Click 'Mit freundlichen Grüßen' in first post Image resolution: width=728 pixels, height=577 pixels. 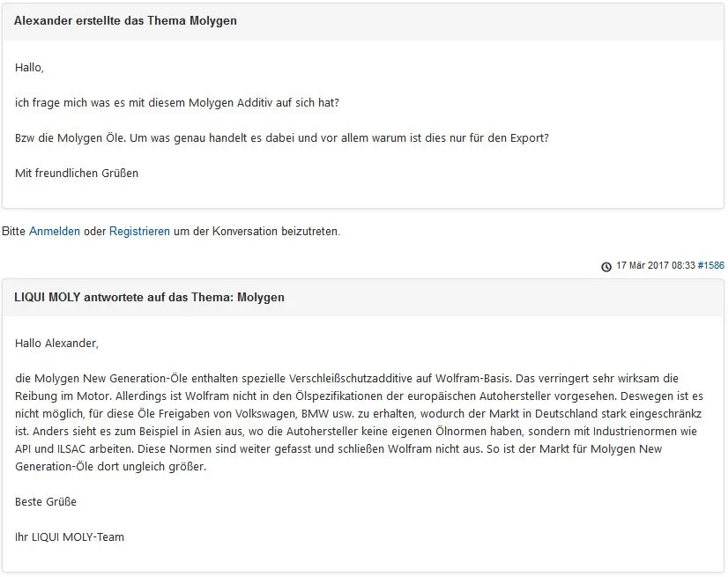[x=77, y=174]
